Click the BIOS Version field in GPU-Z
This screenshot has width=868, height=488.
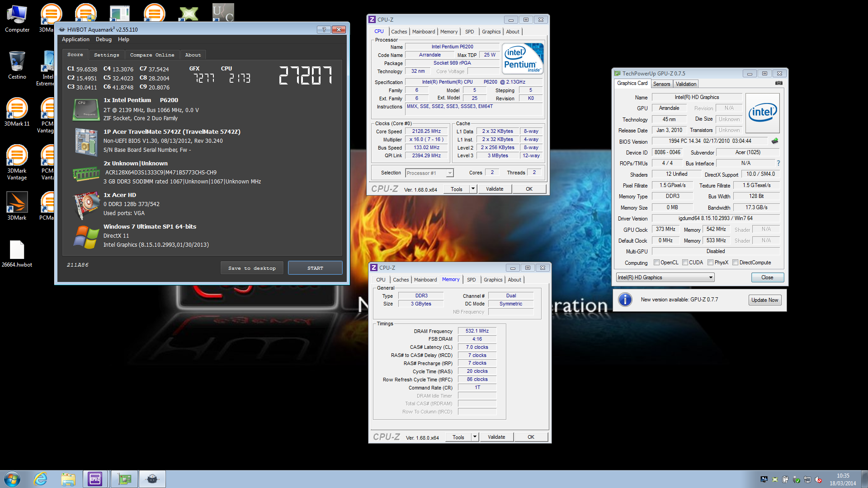pyautogui.click(x=710, y=141)
